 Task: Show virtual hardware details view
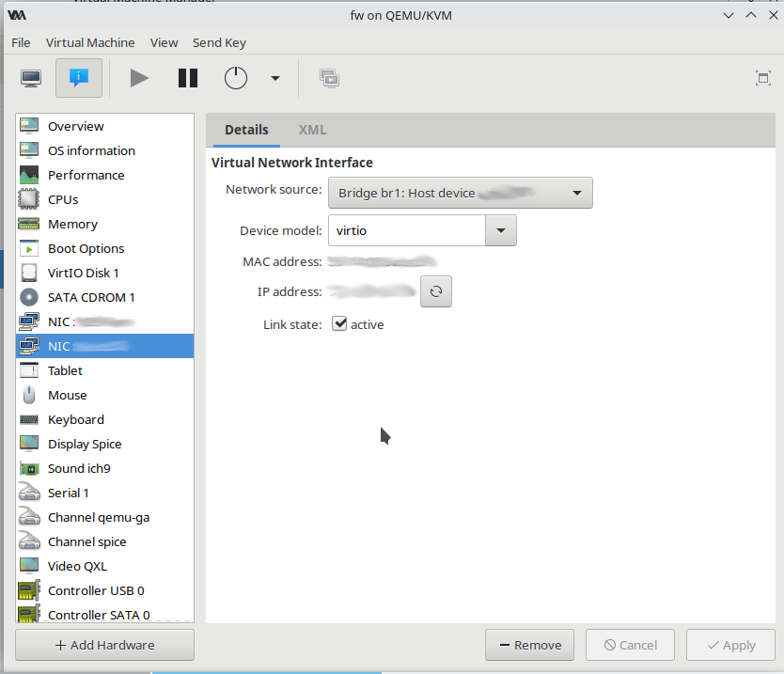click(x=79, y=78)
